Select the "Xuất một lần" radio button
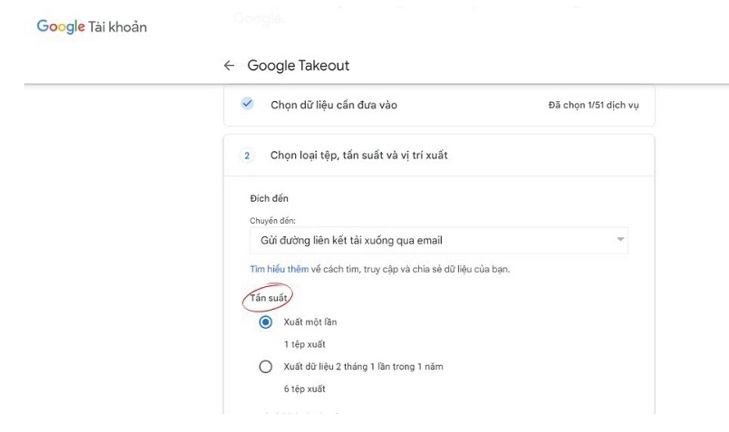This screenshot has width=729, height=432. pos(265,323)
